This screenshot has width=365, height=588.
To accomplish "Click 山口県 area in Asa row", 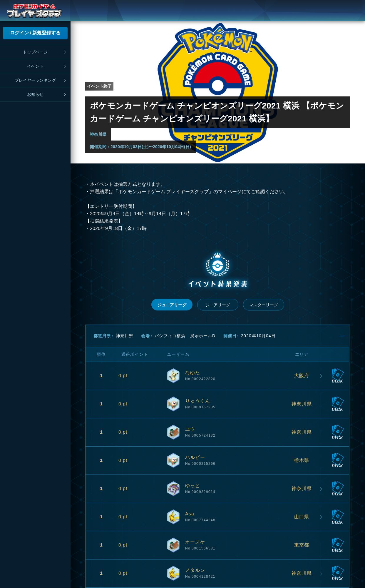I will pos(302,517).
